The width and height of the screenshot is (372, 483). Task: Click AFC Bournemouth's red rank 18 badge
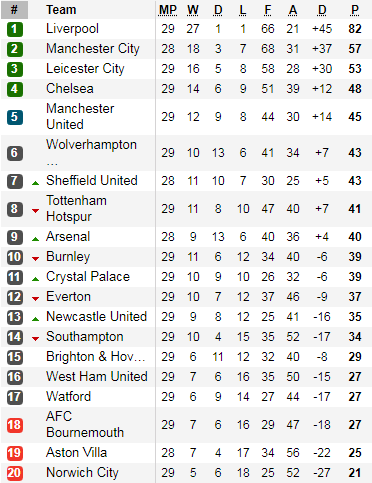(x=15, y=425)
